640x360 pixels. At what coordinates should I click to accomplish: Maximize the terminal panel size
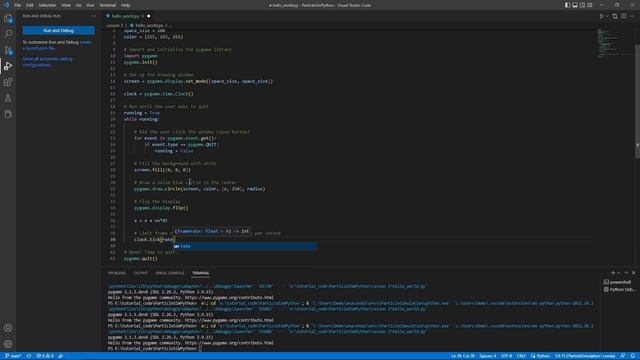coord(626,273)
